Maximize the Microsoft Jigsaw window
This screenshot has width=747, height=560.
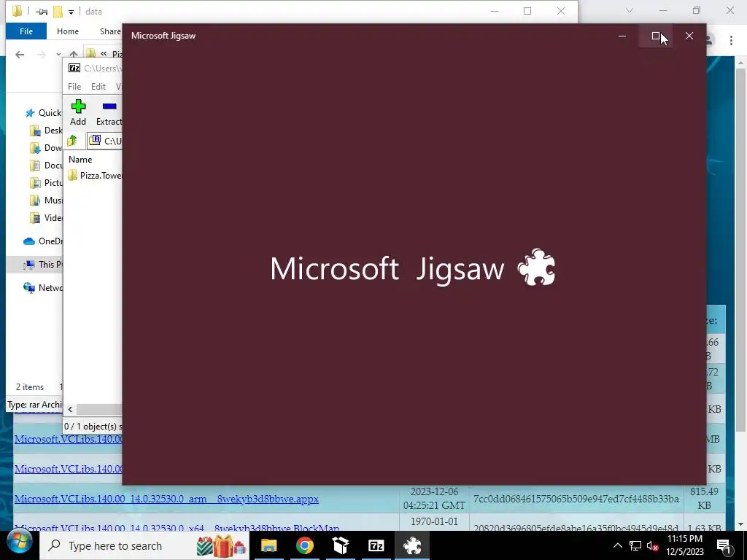[656, 36]
